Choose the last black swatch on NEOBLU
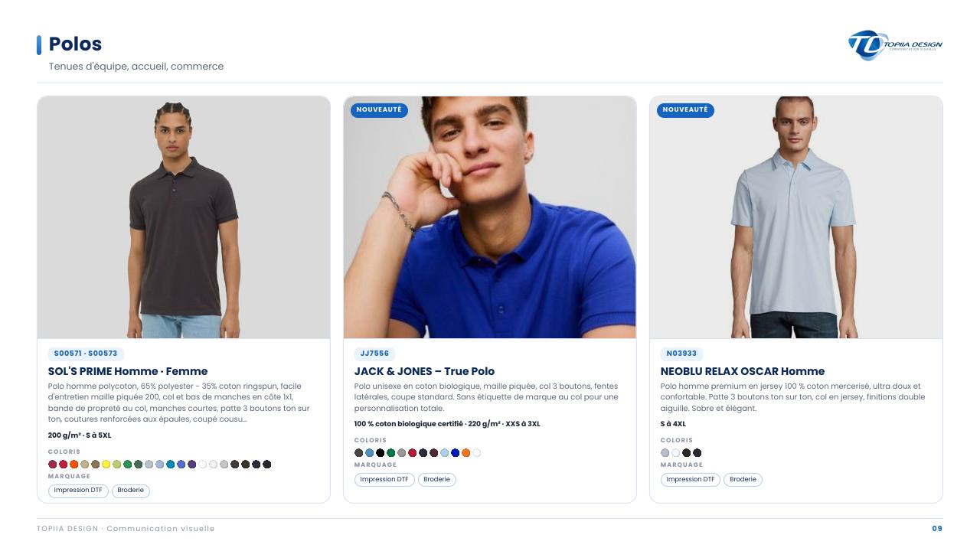The height and width of the screenshot is (551, 980). tap(697, 453)
